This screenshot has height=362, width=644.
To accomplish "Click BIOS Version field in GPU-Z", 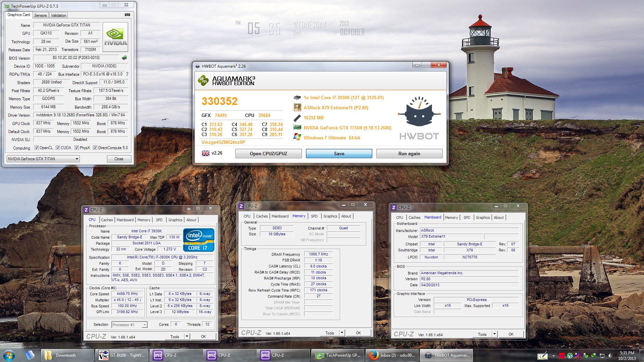I will tap(76, 58).
